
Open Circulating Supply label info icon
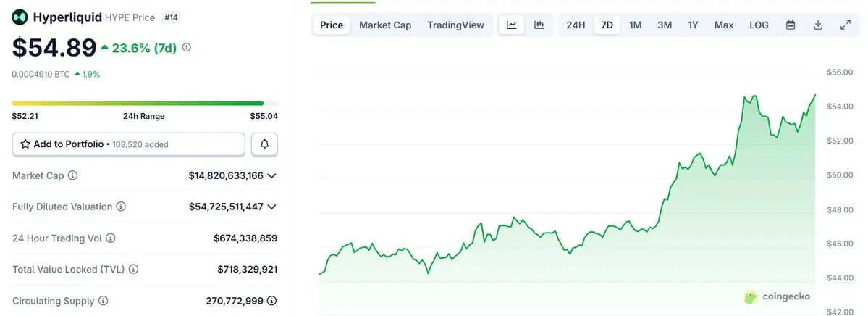(x=103, y=301)
